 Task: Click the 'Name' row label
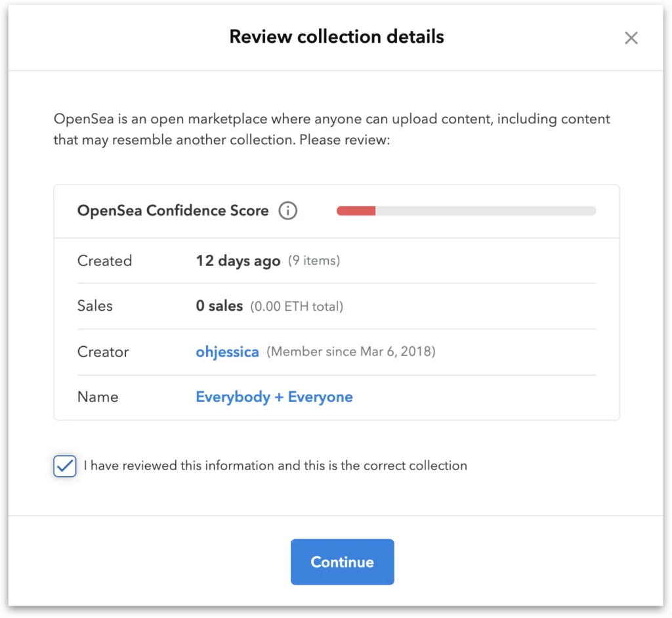coord(98,397)
